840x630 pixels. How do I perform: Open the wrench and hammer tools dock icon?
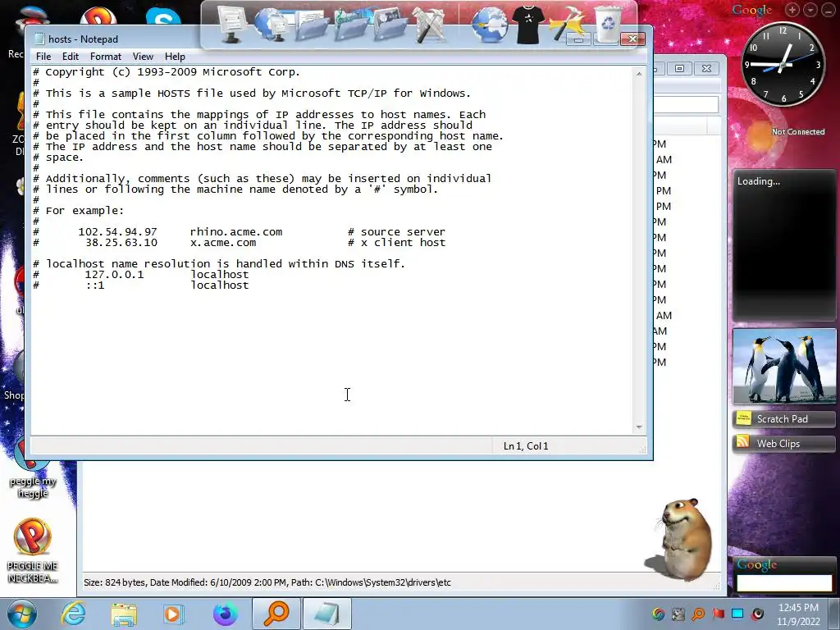[430, 24]
